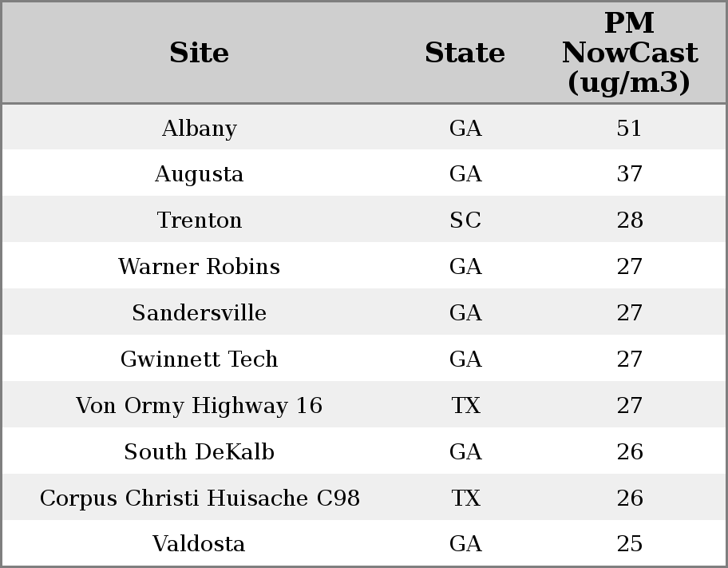Select the Augusta site cell

199,174
